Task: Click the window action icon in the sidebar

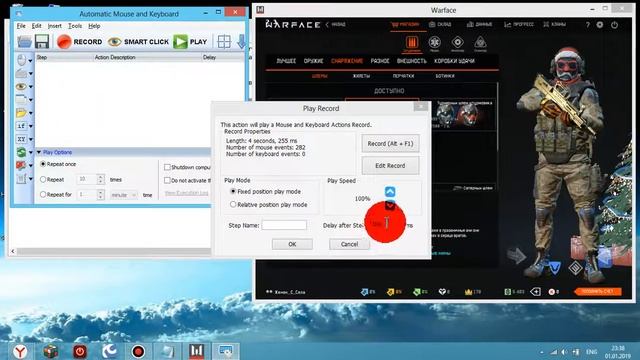Action: pos(21,99)
